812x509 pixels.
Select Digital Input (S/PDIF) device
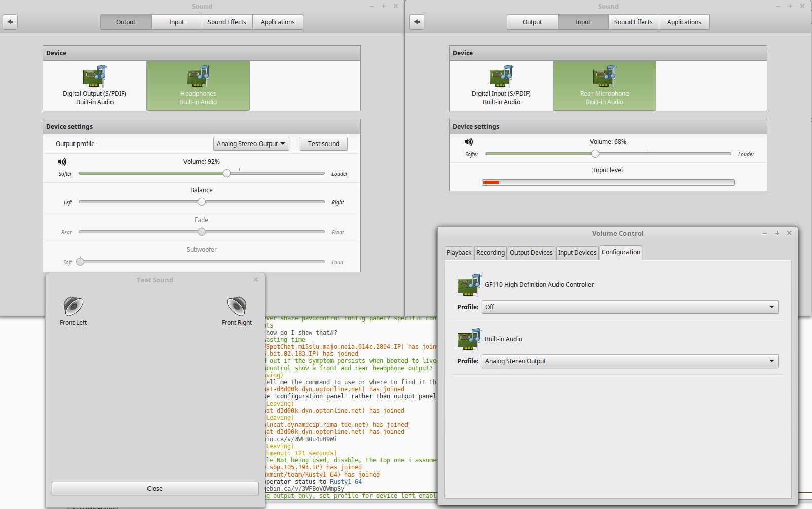[x=501, y=86]
